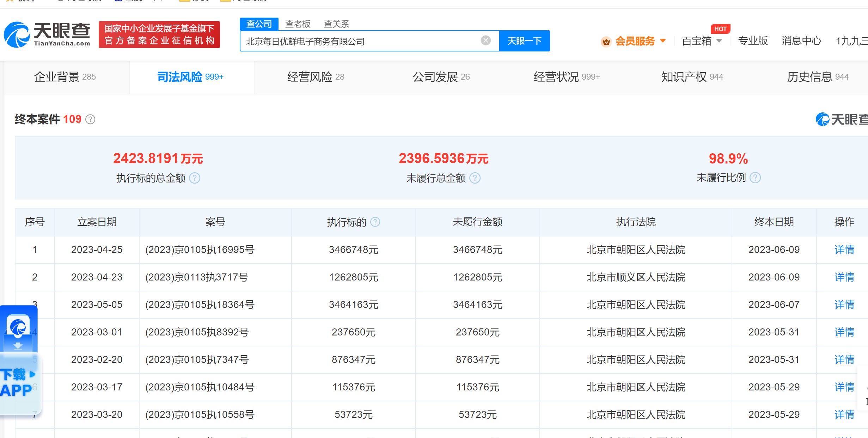Image resolution: width=868 pixels, height=438 pixels.
Task: Open 详情 for case 京0105执8392号
Action: [x=844, y=332]
